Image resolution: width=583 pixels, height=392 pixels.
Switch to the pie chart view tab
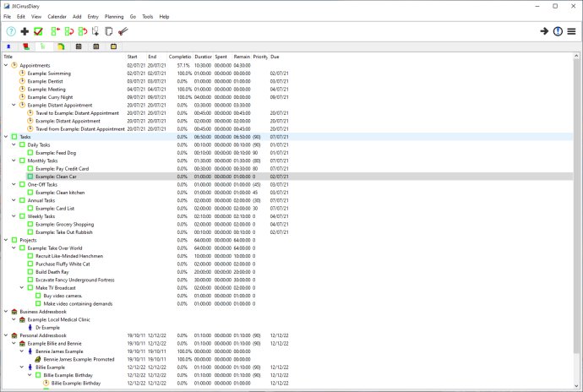coord(61,46)
